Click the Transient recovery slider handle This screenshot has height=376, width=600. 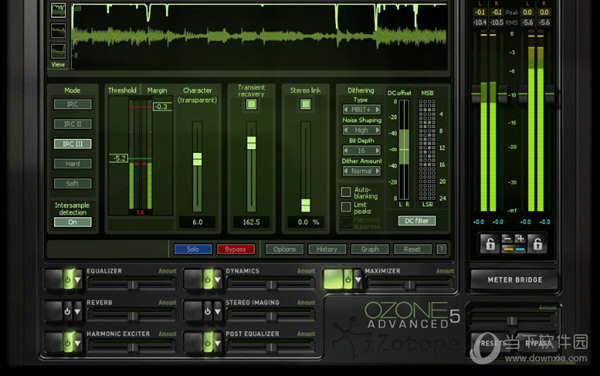(x=251, y=143)
